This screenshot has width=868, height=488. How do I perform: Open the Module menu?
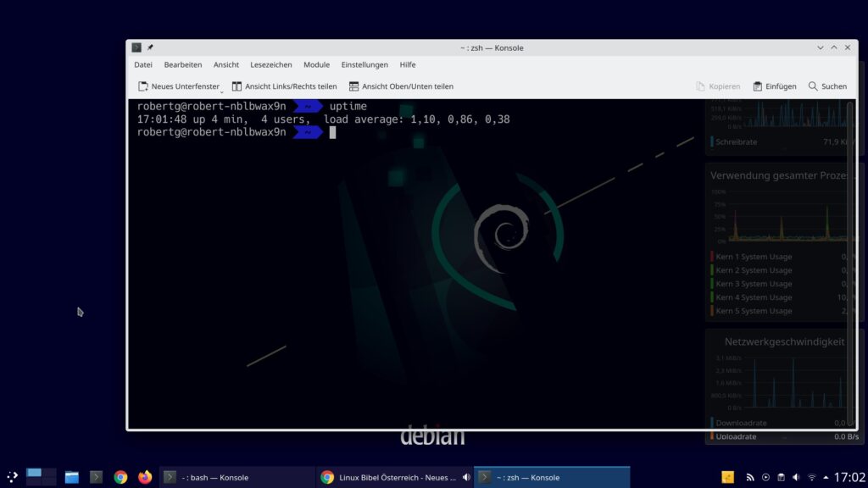[x=316, y=64]
